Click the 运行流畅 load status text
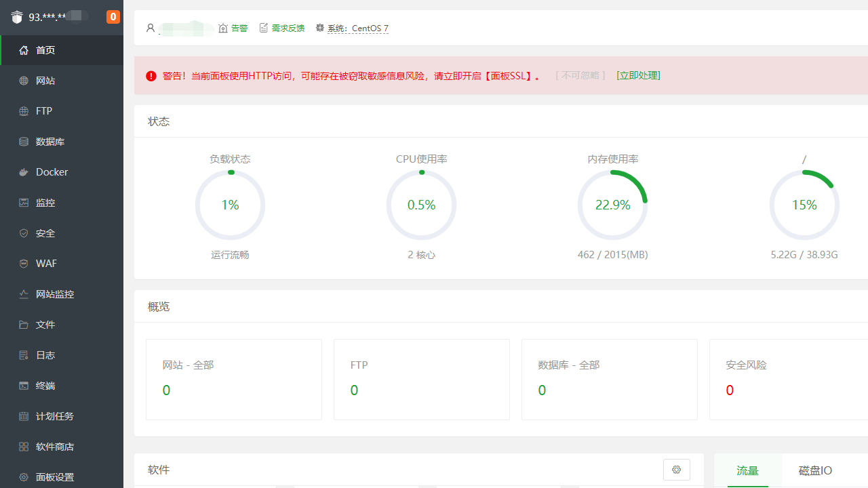 coord(230,255)
